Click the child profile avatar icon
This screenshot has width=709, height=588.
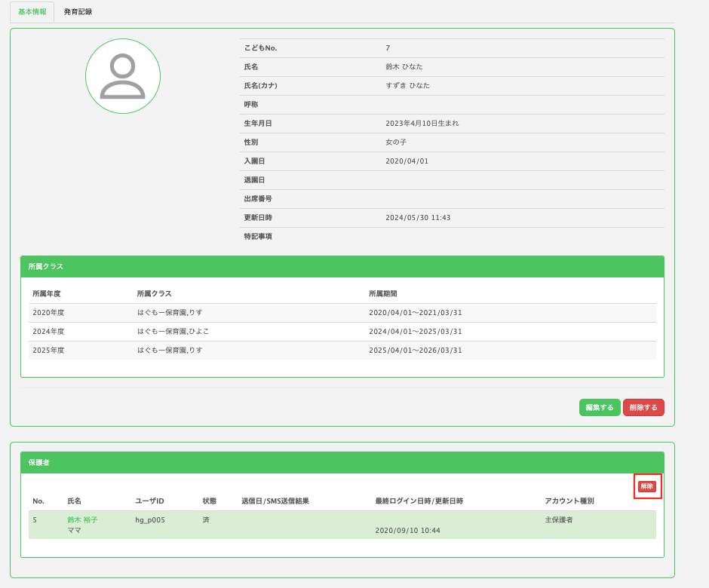[123, 76]
